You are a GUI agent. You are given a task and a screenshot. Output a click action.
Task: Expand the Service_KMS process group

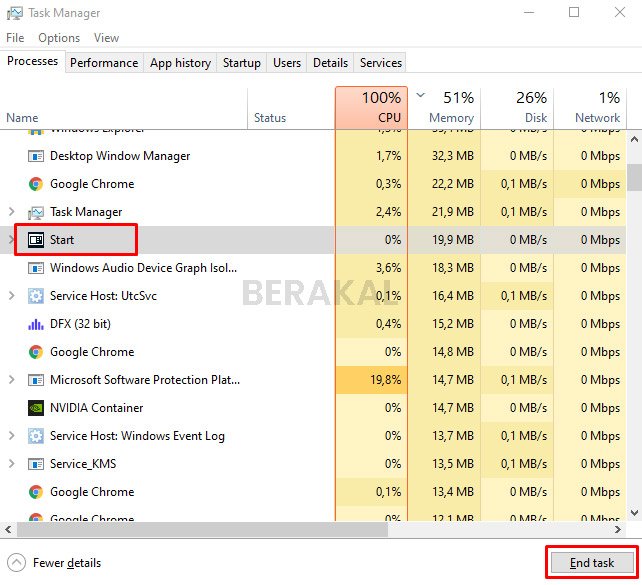click(x=11, y=464)
